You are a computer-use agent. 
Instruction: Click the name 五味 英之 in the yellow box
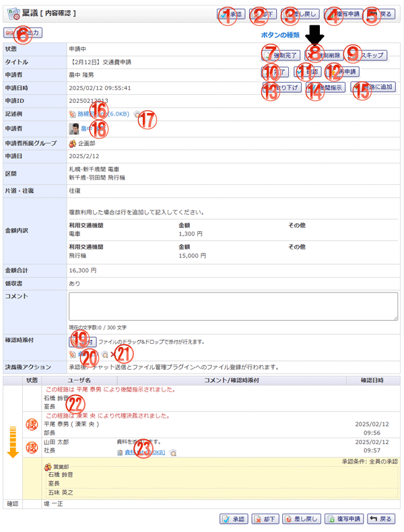(61, 492)
